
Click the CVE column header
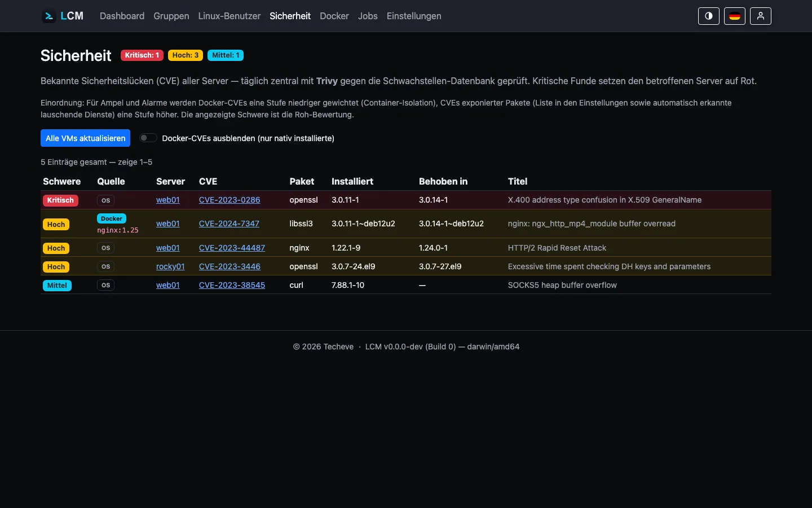208,181
